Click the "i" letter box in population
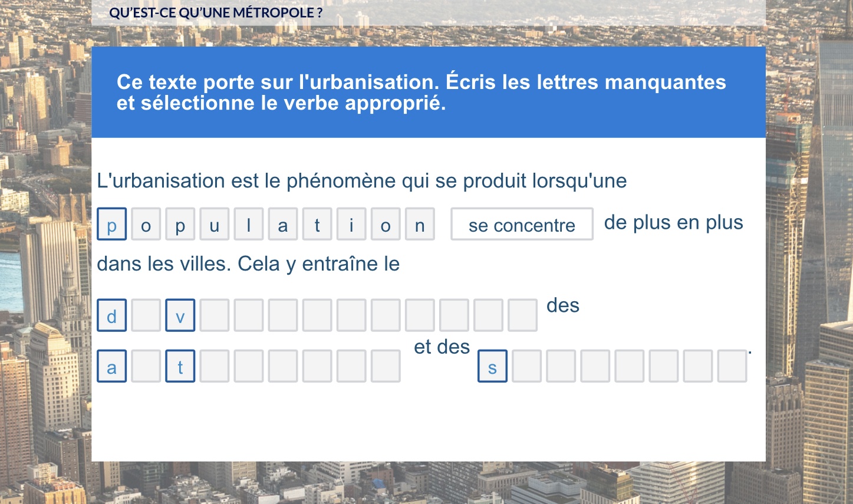The height and width of the screenshot is (504, 853). click(351, 225)
